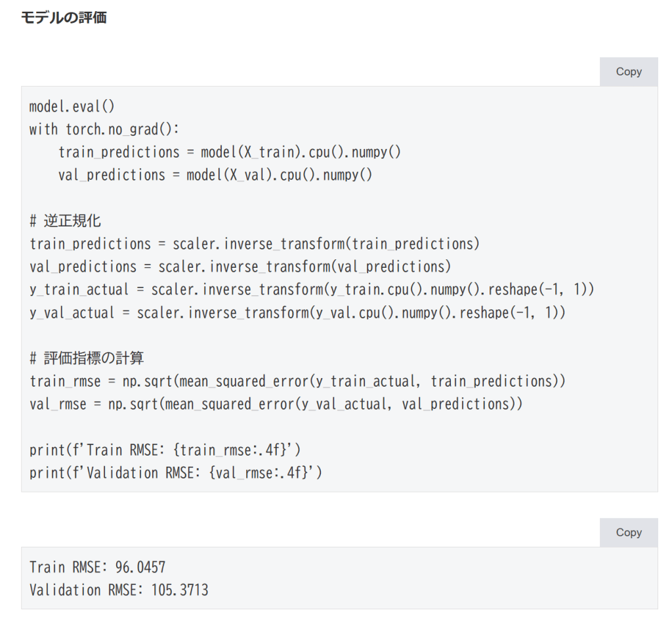Click the '# 逆正規化' comment
Image resolution: width=672 pixels, height=621 pixels.
(x=66, y=221)
